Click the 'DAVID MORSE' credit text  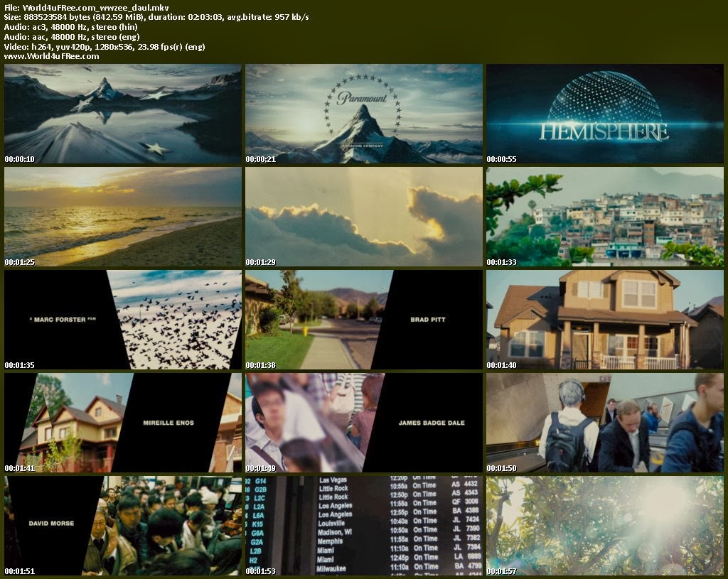click(51, 524)
